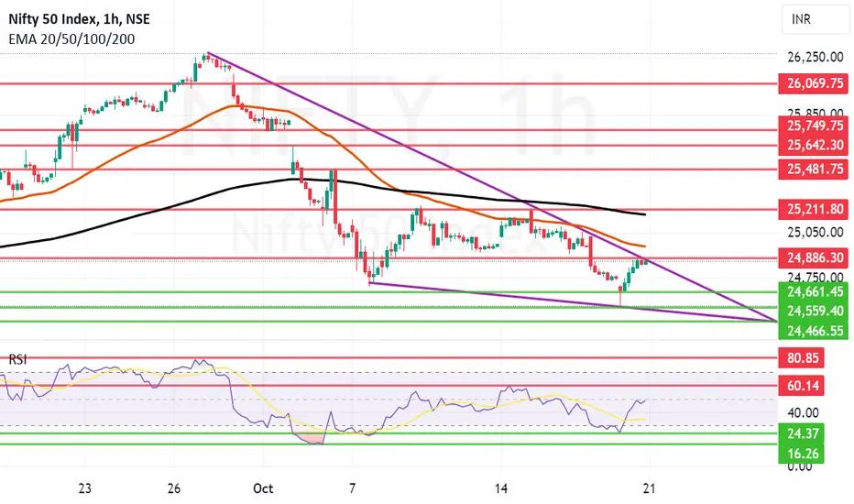The height and width of the screenshot is (504, 854).
Task: Select the 24,661.45 support price label
Action: point(813,291)
